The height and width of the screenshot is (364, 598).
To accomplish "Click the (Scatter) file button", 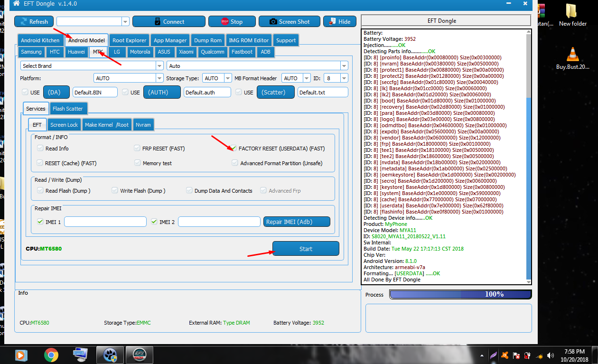I will 276,92.
